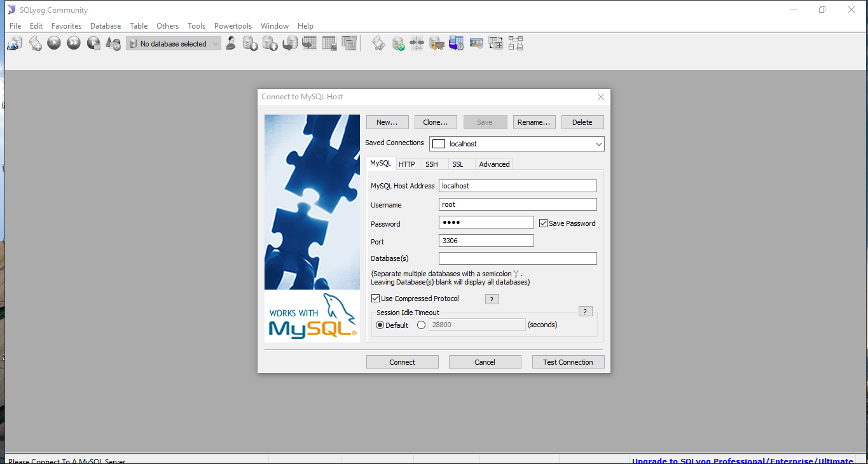Viewport: 868px width, 464px height.
Task: Open the No database selected dropdown
Action: pos(174,43)
